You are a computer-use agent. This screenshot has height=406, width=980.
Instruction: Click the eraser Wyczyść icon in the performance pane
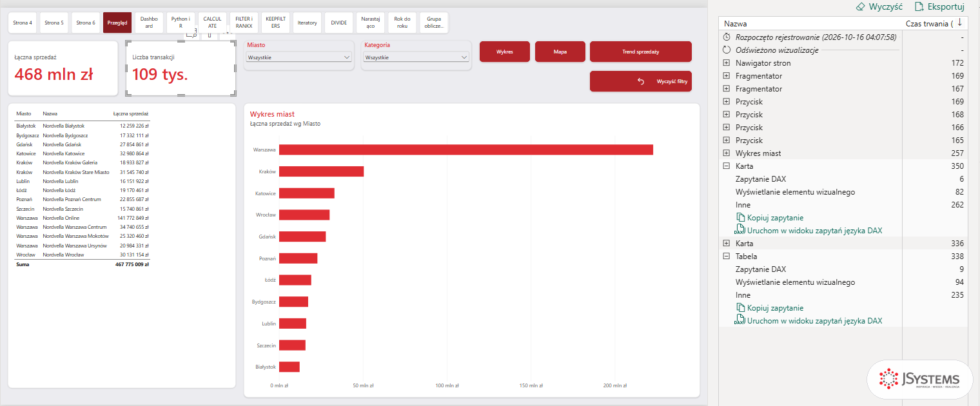point(860,6)
